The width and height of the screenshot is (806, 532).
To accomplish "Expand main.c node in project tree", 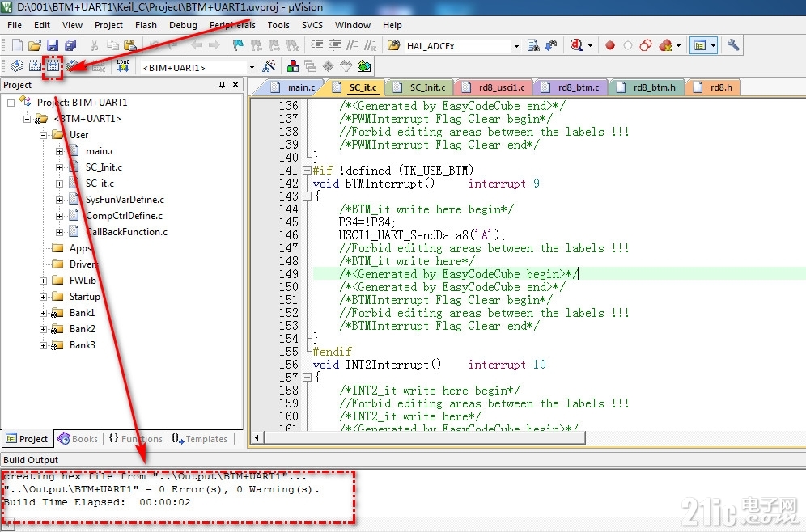I will point(60,151).
